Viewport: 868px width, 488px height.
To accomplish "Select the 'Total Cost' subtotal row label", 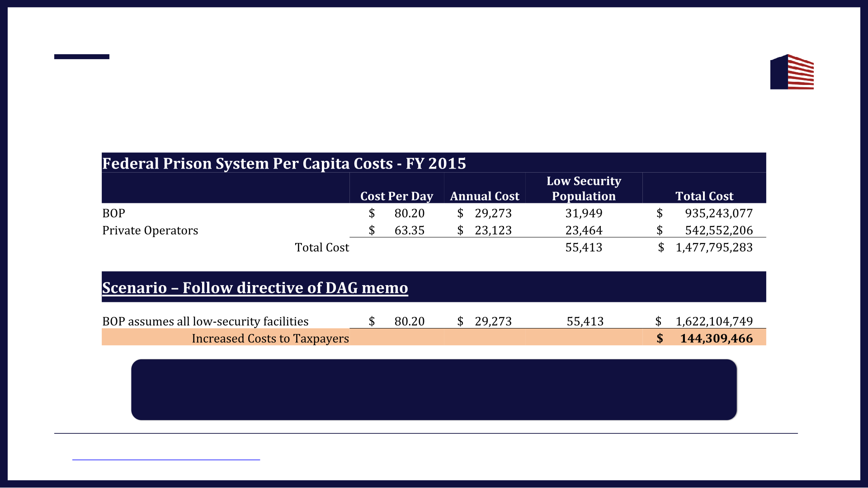I will tap(322, 248).
